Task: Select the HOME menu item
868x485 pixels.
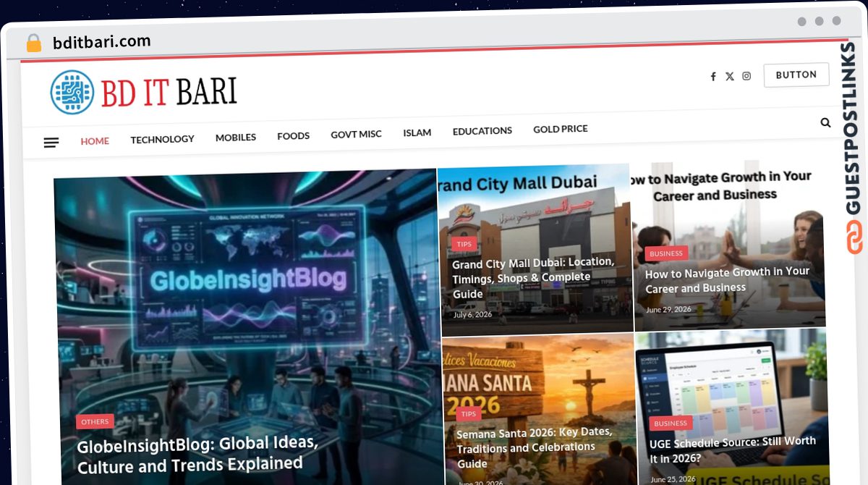Action: pos(95,141)
